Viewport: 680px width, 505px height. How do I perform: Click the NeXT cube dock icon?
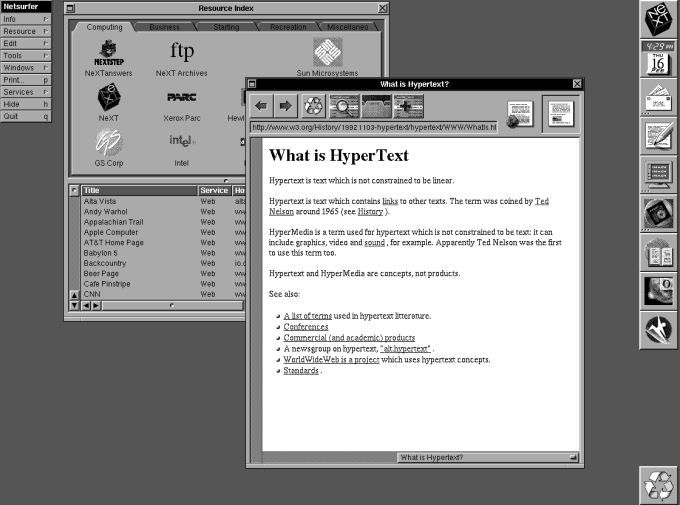[x=658, y=20]
